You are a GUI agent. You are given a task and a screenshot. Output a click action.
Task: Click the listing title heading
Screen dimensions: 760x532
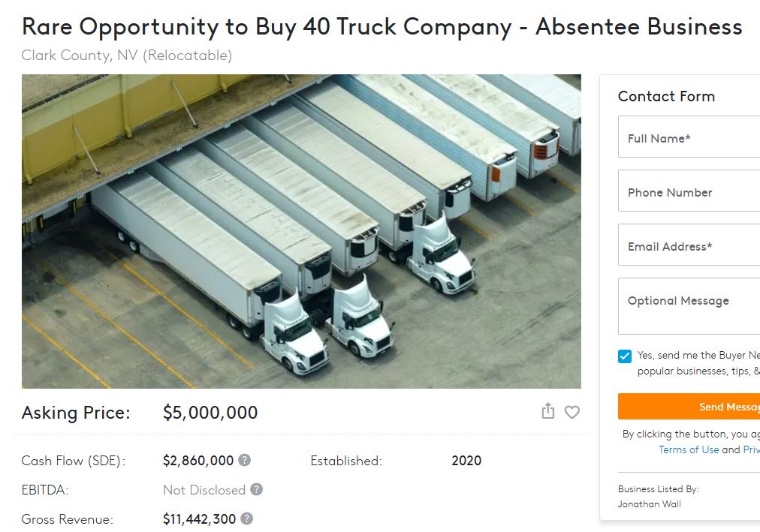(382, 26)
